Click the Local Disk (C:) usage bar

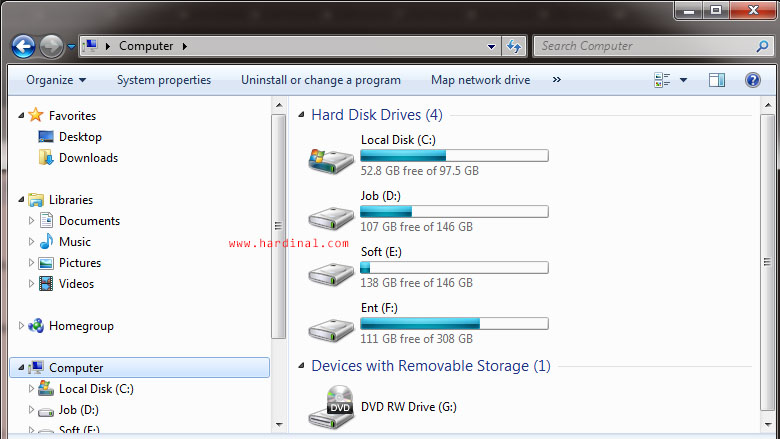pyautogui.click(x=454, y=156)
